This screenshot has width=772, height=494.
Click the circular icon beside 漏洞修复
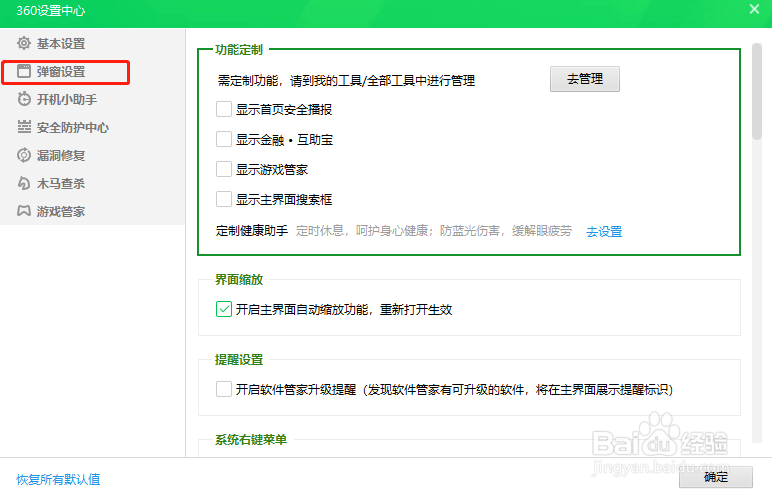click(x=24, y=155)
